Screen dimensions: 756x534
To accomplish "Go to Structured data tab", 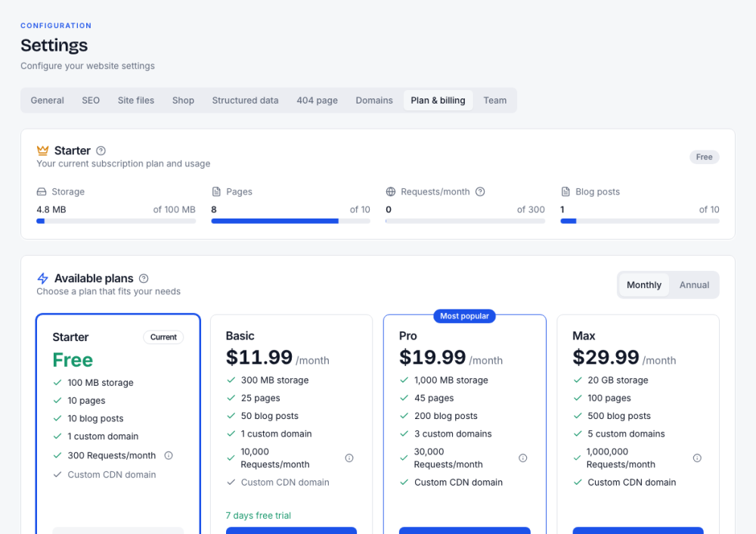I will (245, 101).
